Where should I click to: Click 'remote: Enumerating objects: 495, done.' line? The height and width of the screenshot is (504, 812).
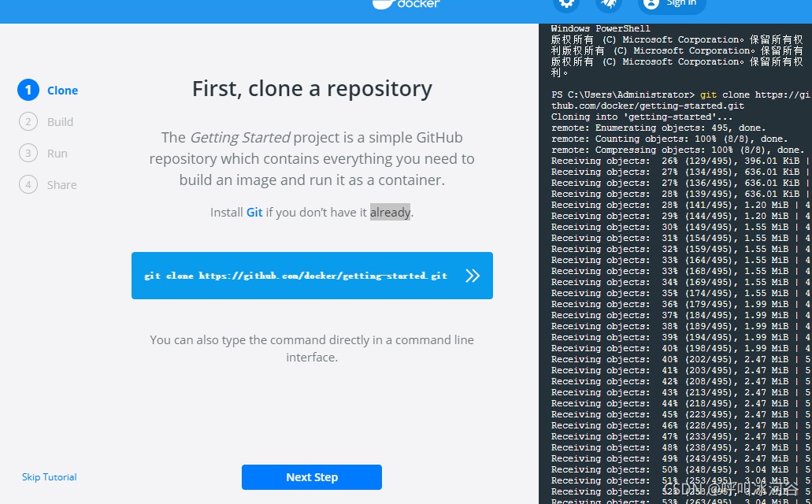point(658,128)
